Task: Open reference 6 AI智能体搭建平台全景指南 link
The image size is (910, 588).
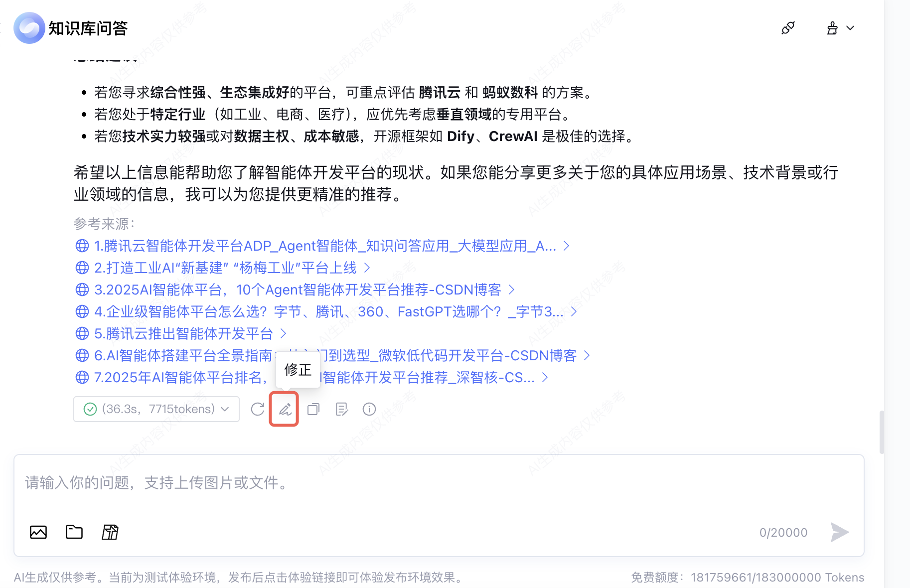Action: click(x=335, y=355)
